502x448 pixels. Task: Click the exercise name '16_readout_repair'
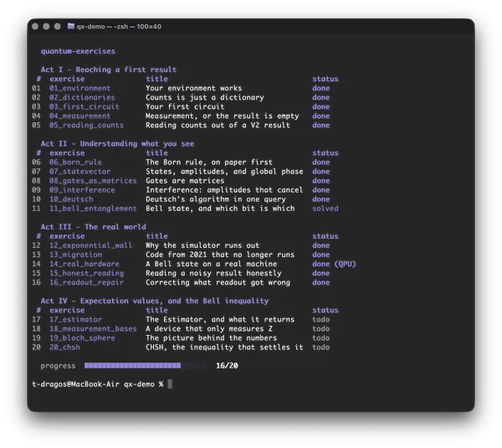[x=86, y=283]
